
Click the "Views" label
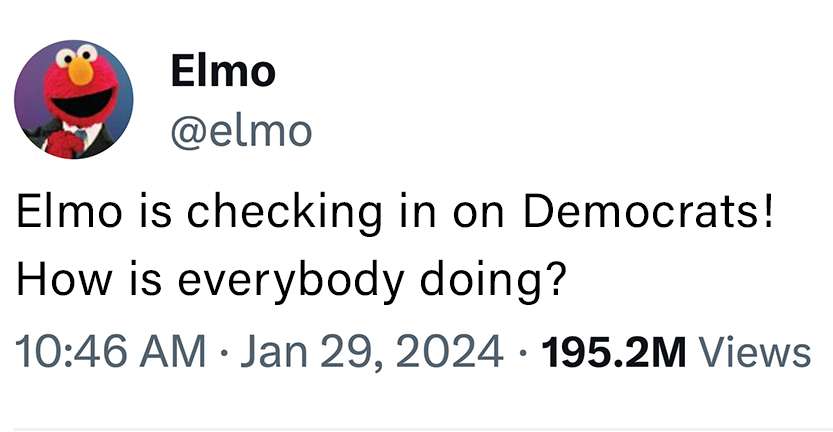coord(754,351)
